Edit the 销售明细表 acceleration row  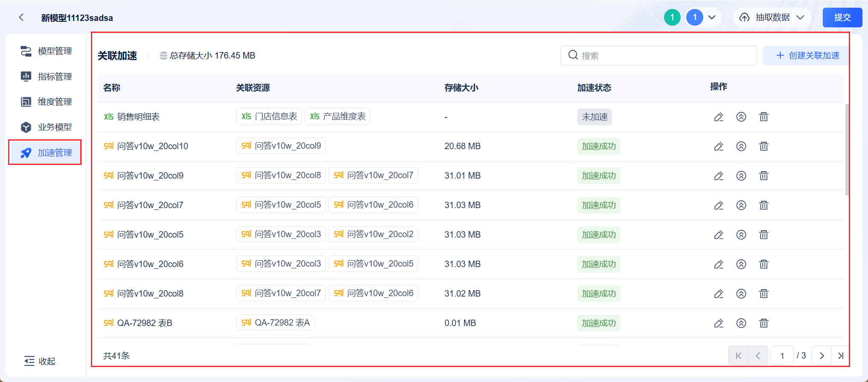tap(719, 117)
